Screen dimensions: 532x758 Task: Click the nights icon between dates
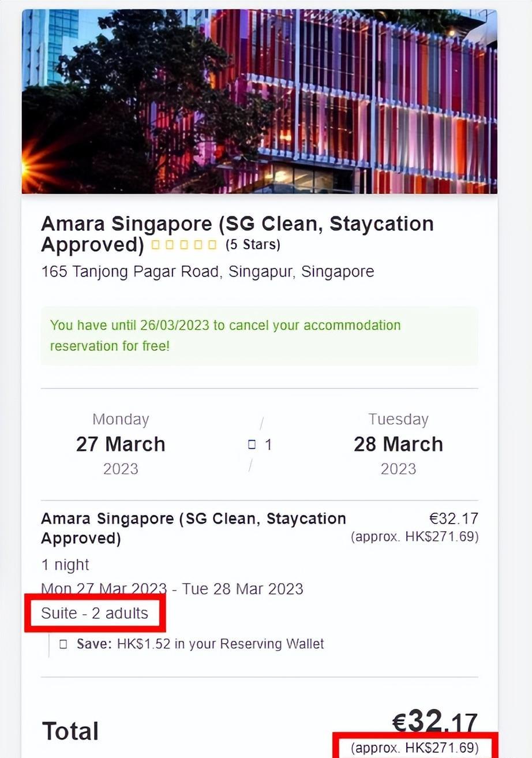tap(252, 445)
